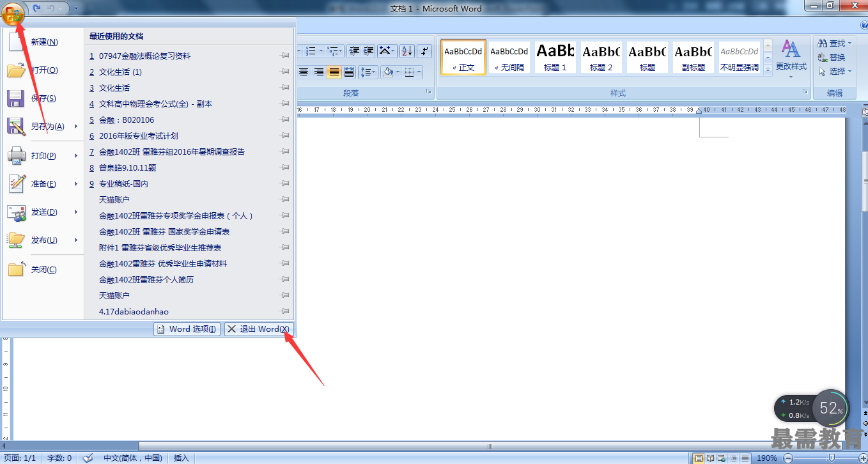Click 查找 (Find) button

pos(835,43)
